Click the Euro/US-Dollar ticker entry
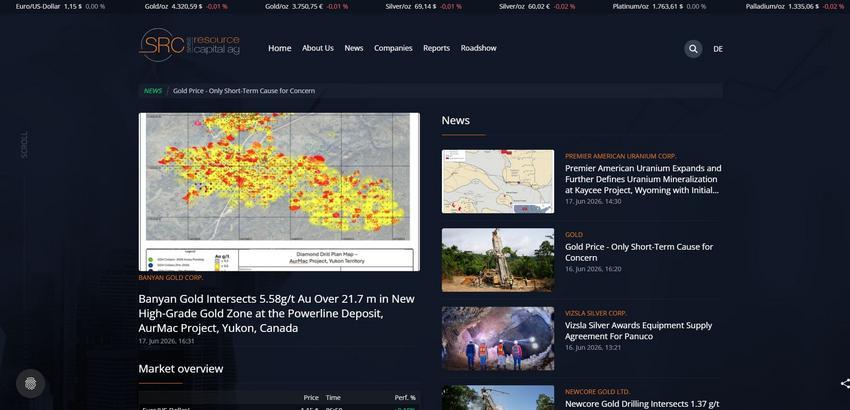850x410 pixels. pyautogui.click(x=60, y=7)
